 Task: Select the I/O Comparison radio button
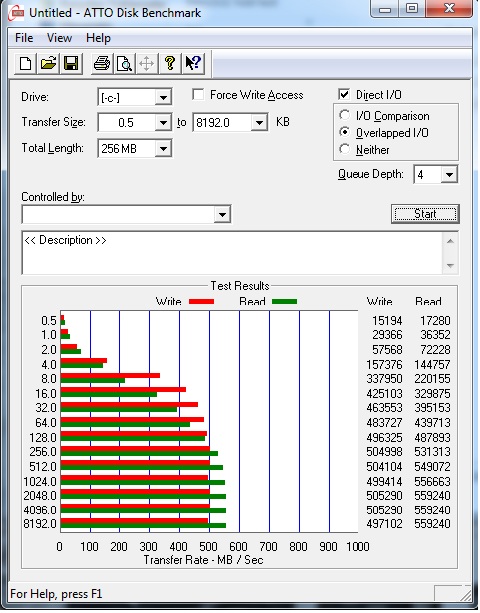[344, 115]
